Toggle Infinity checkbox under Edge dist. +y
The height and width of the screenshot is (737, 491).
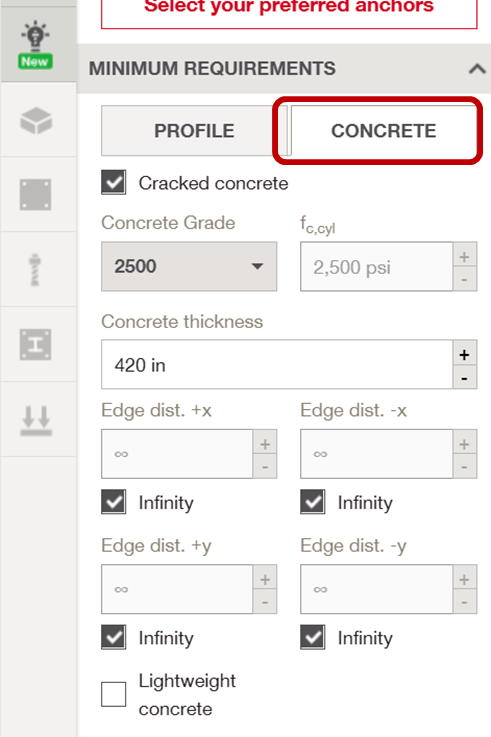point(113,637)
